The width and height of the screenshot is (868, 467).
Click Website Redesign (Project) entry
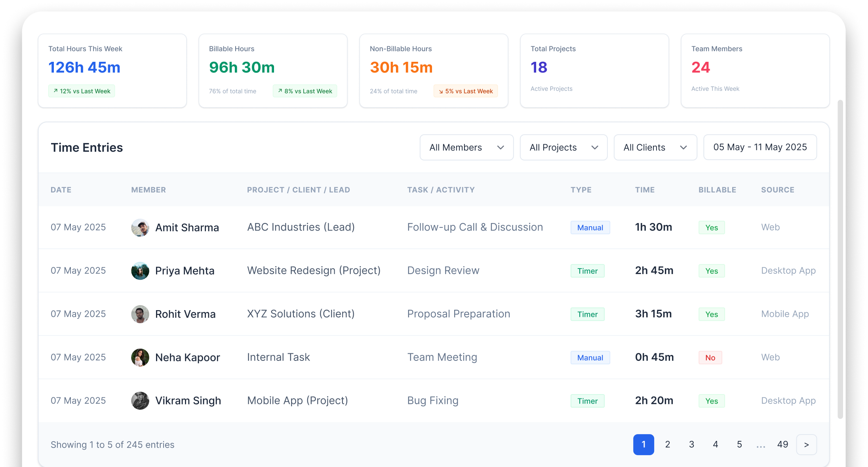[314, 271]
